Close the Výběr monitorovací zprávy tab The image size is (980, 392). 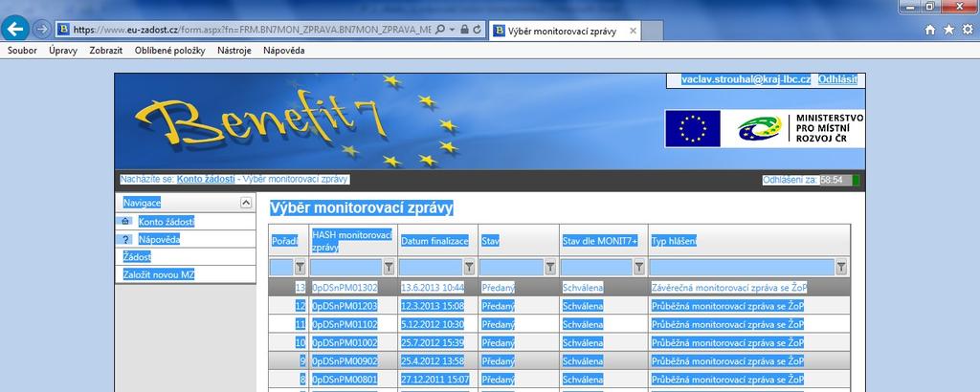[633, 31]
